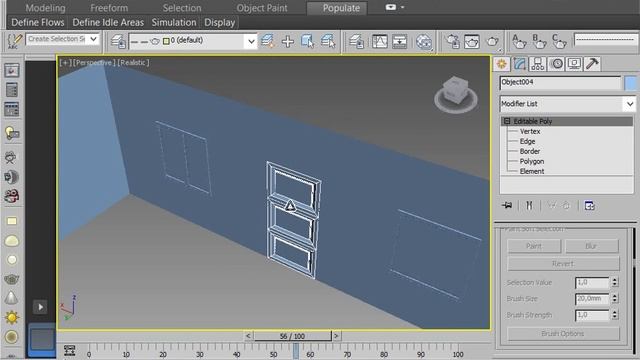Select Vertex sub-object level
This screenshot has width=640, height=360.
[x=530, y=131]
